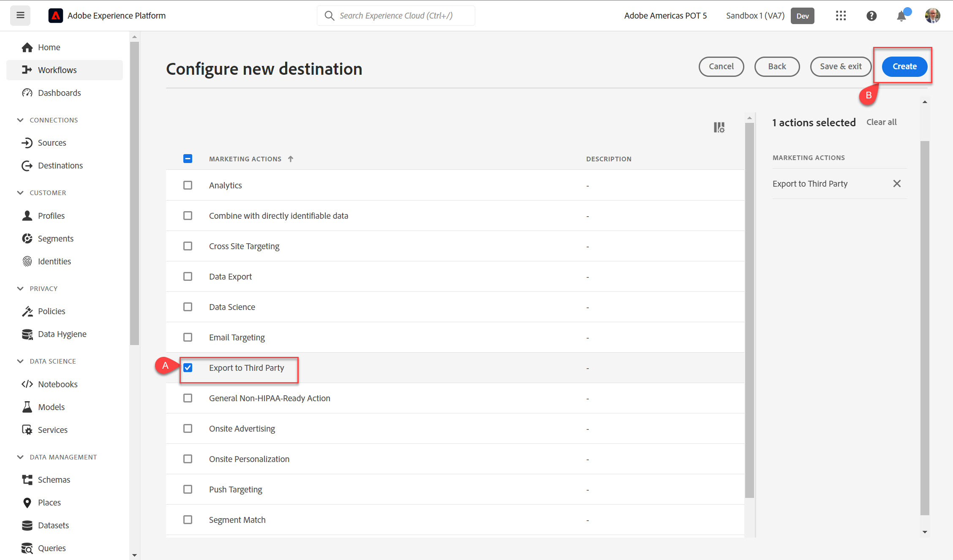Check Combine with directly identifiable data
Viewport: 953px width, 560px height.
click(x=188, y=216)
